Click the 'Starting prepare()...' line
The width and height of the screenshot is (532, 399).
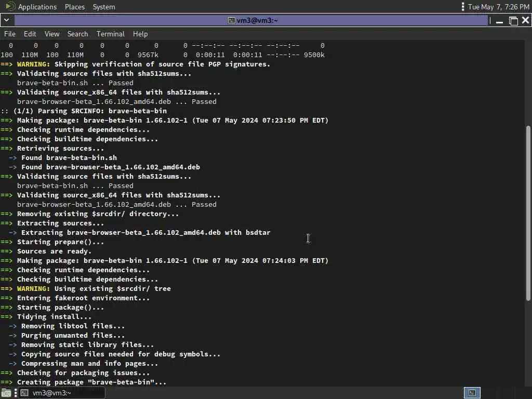coord(52,242)
